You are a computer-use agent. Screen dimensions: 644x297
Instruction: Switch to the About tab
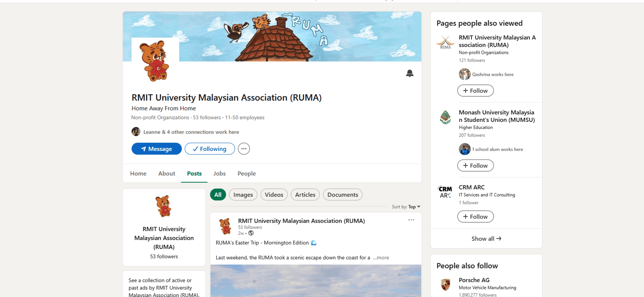click(167, 173)
